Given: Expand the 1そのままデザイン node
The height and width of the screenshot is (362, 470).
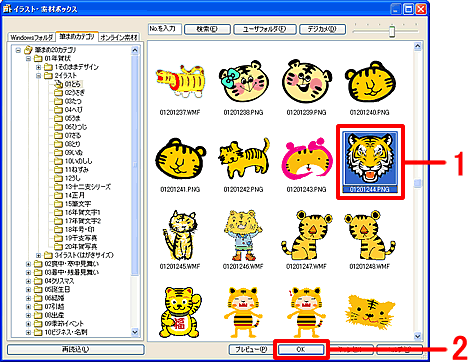Looking at the screenshot, I should click(38, 67).
